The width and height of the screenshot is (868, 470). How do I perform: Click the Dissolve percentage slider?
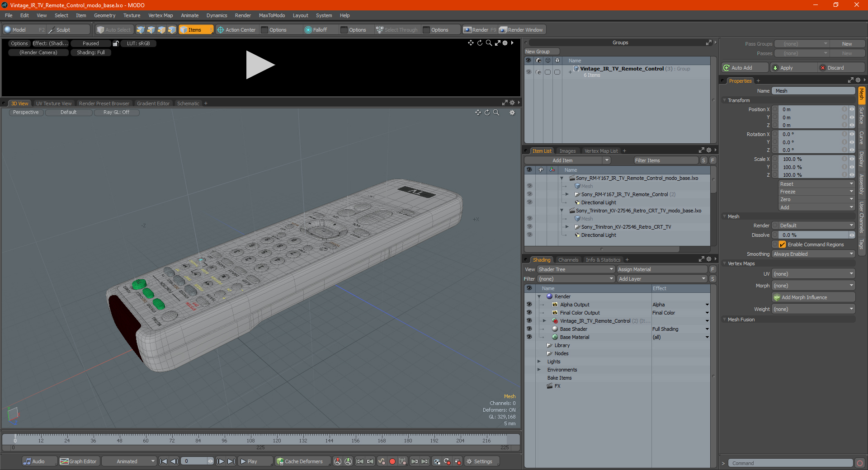pos(813,235)
